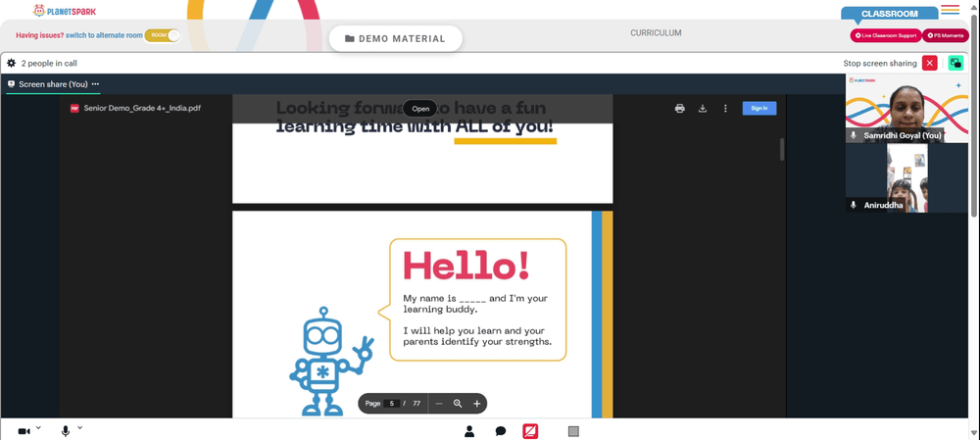Expand camera options chevron
Image resolution: width=980 pixels, height=440 pixels.
[38, 427]
